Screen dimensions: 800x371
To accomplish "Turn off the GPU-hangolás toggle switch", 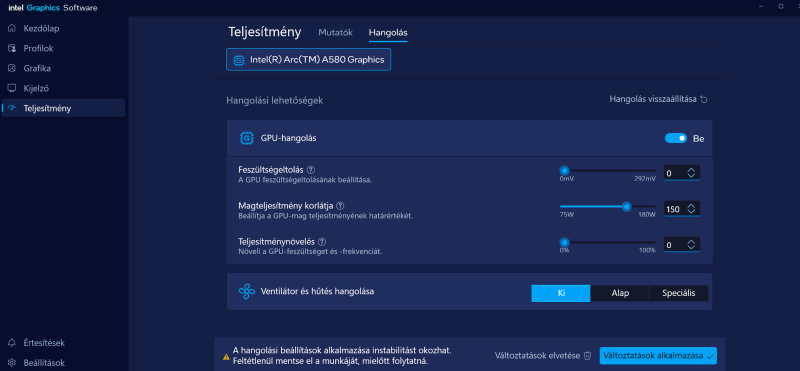I will (676, 138).
